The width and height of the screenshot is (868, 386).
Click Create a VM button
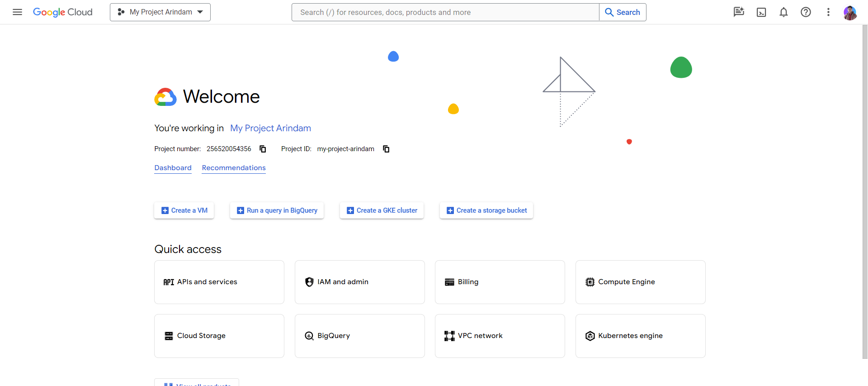[x=184, y=210]
